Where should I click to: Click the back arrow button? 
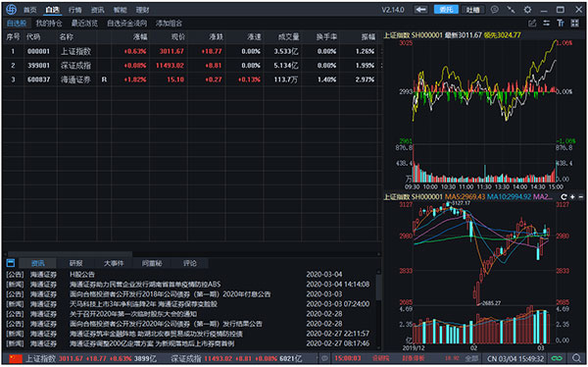tap(420, 10)
